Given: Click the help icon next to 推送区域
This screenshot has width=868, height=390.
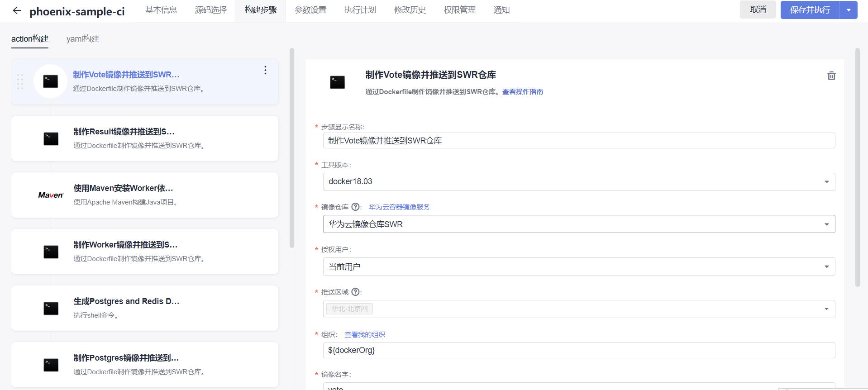Looking at the screenshot, I should click(x=356, y=292).
